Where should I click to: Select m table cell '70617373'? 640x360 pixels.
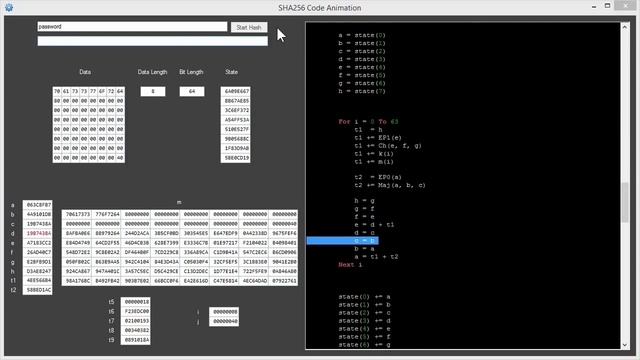point(78,214)
